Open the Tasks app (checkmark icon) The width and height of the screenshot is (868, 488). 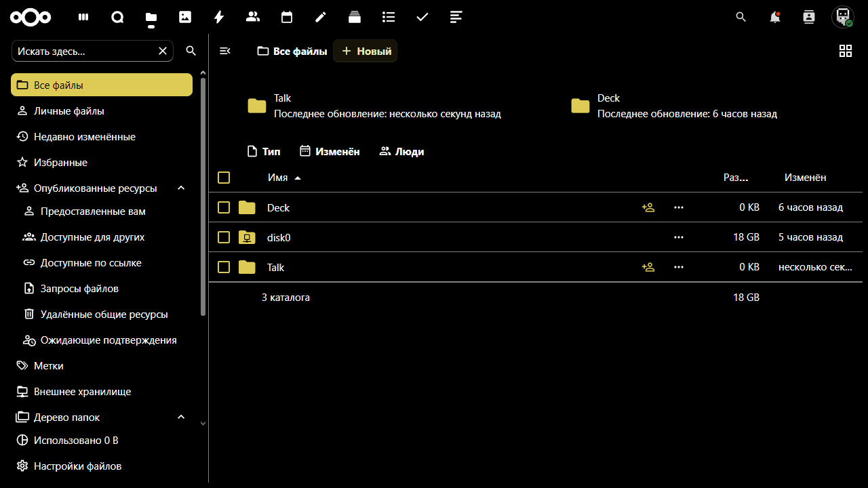(422, 17)
